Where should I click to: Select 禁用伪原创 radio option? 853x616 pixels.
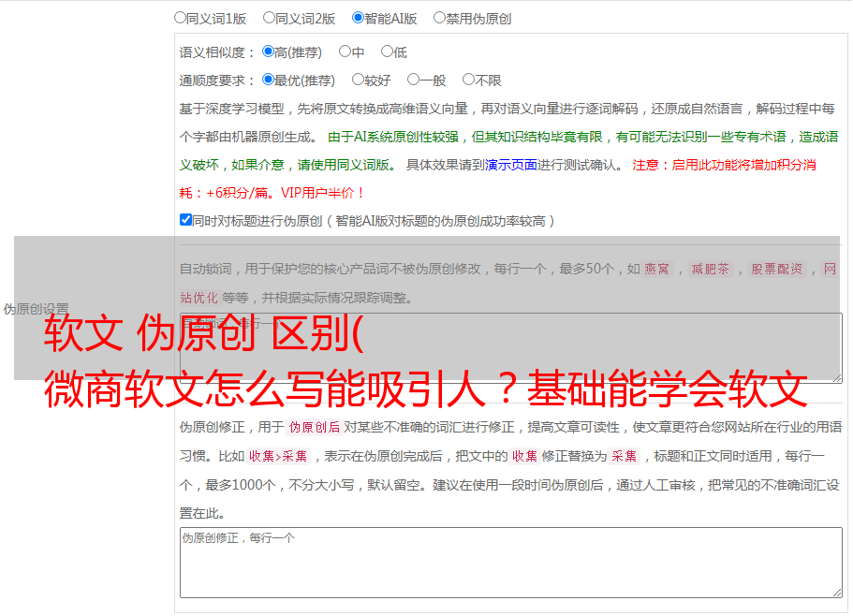click(x=439, y=18)
